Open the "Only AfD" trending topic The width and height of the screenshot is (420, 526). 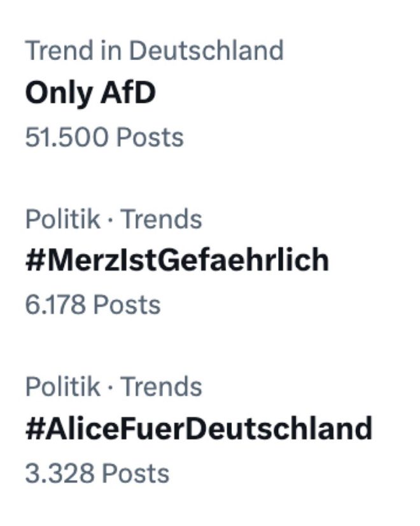(90, 93)
